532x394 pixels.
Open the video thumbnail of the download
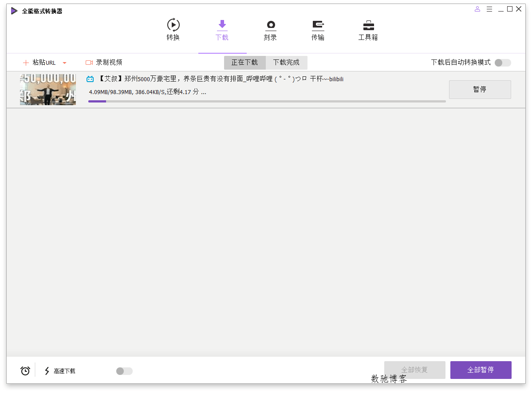point(48,90)
